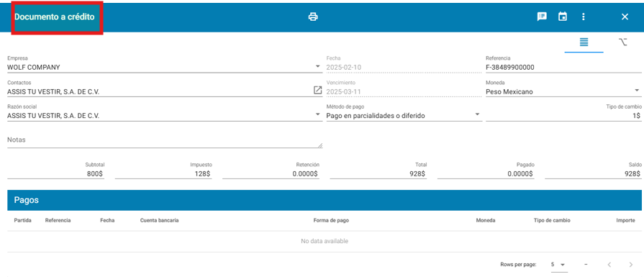
Task: Click the Cuenta bancaria column header
Action: (159, 220)
